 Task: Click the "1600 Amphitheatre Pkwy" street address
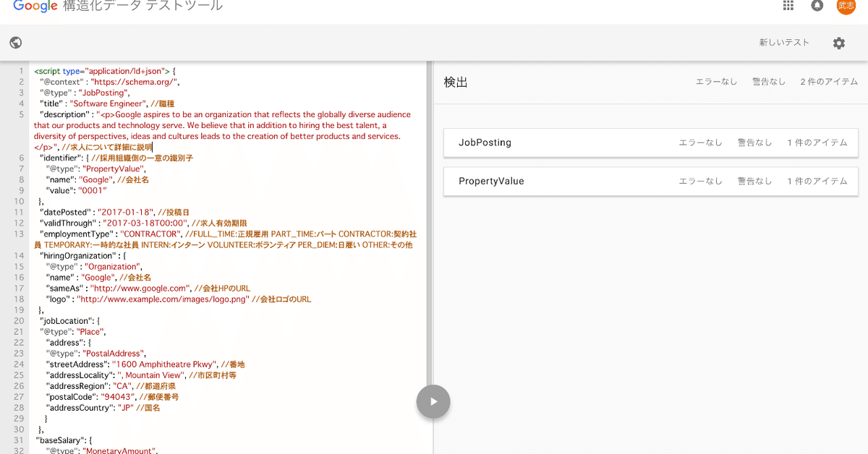pyautogui.click(x=163, y=364)
